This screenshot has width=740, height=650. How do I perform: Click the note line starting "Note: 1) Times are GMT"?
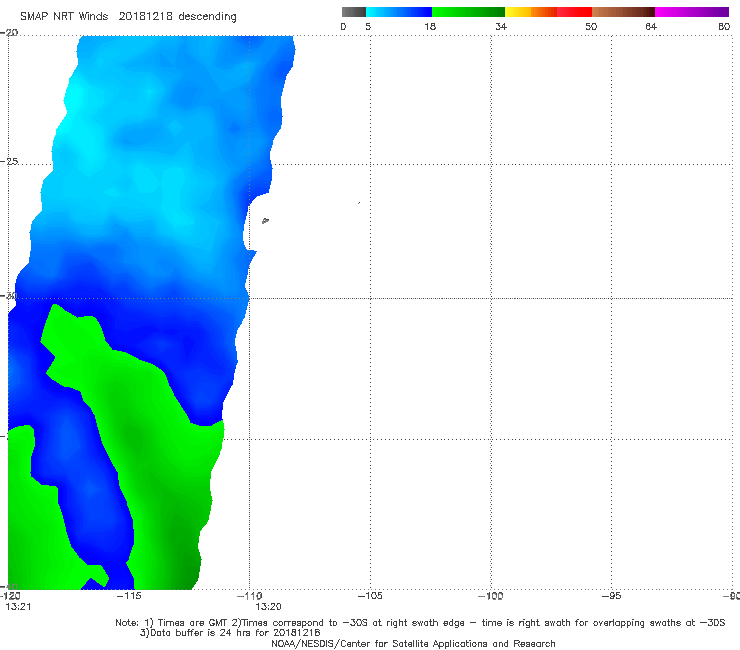[x=420, y=623]
